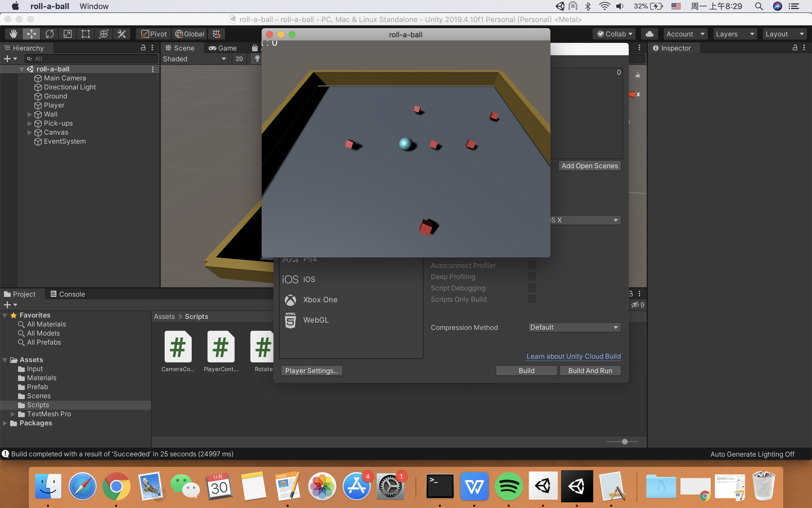Screen dimensions: 812x508
Task: Toggle grid snapping icon
Action: coord(217,34)
